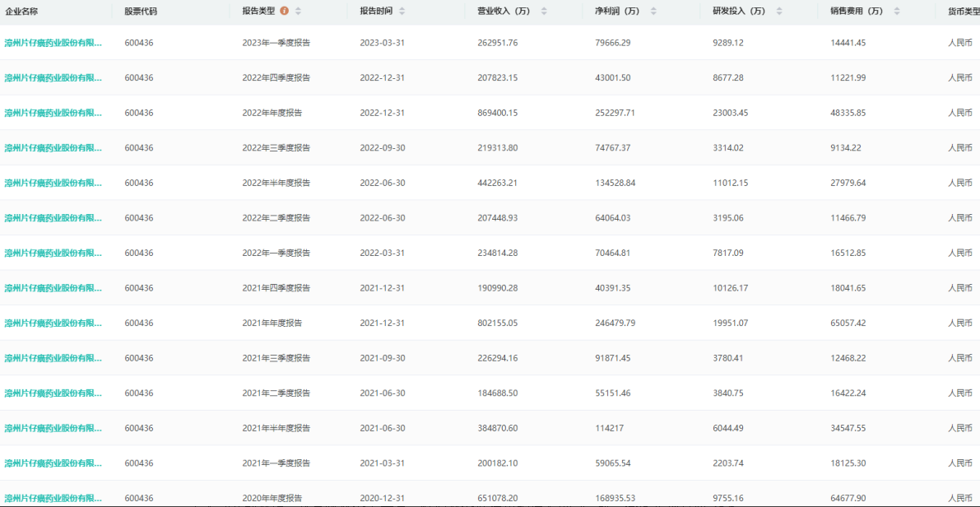Select the 2023年一季度报告 report type cell
The height and width of the screenshot is (507, 980).
pos(276,43)
